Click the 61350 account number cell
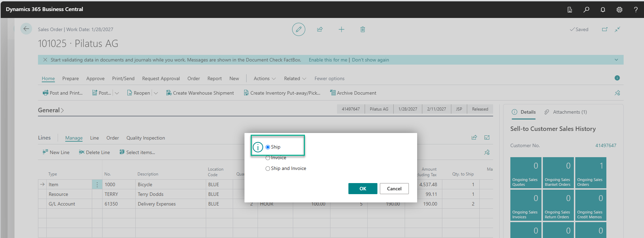This screenshot has height=238, width=644. click(119, 204)
